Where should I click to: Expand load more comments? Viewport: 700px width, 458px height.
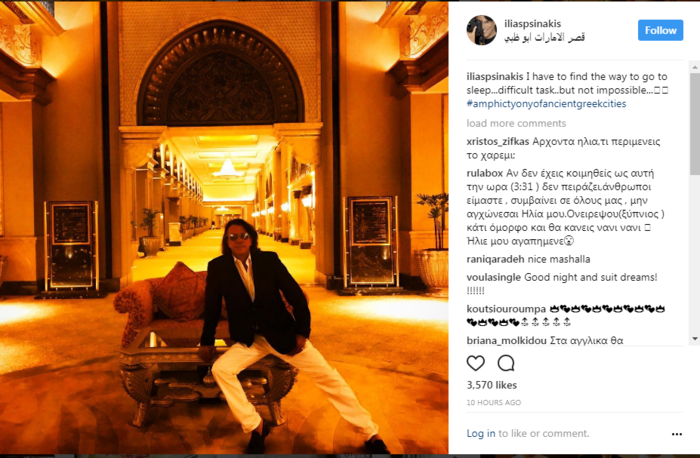click(x=516, y=123)
